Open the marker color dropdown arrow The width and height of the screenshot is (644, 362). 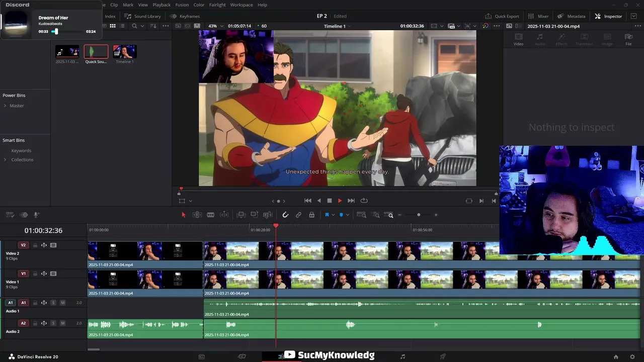point(348,215)
